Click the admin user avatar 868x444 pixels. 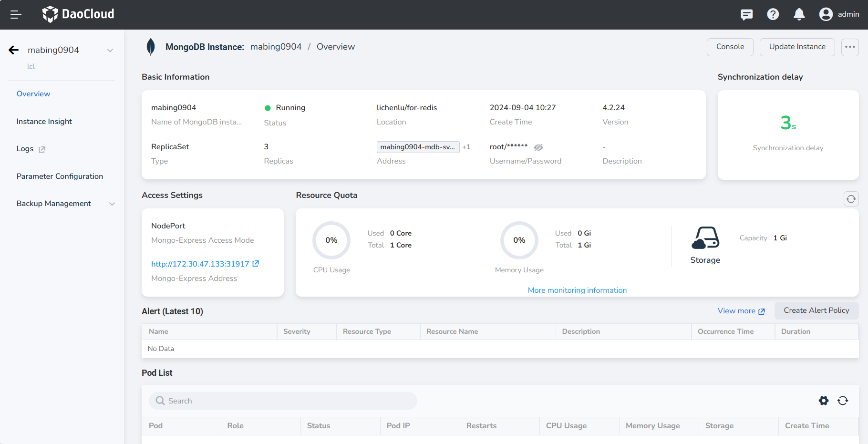click(x=826, y=15)
